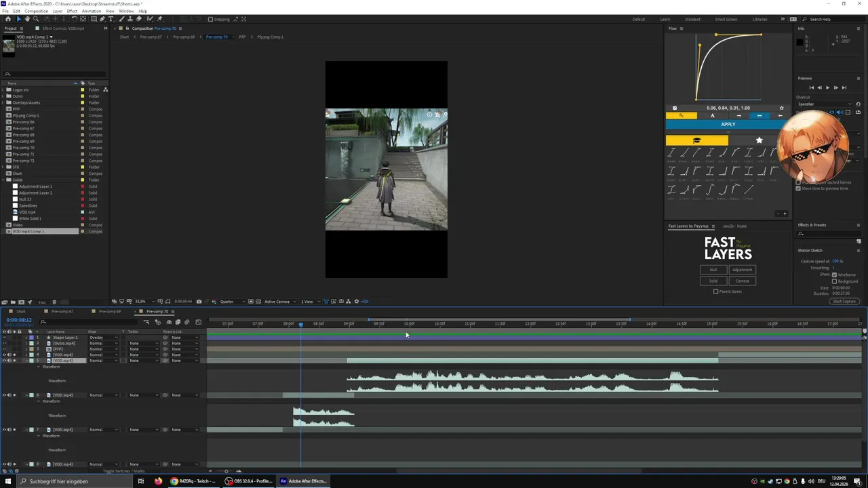The width and height of the screenshot is (868, 488).
Task: Click the Composition Mini-Flowchart icon in timeline
Action: pyautogui.click(x=146, y=323)
